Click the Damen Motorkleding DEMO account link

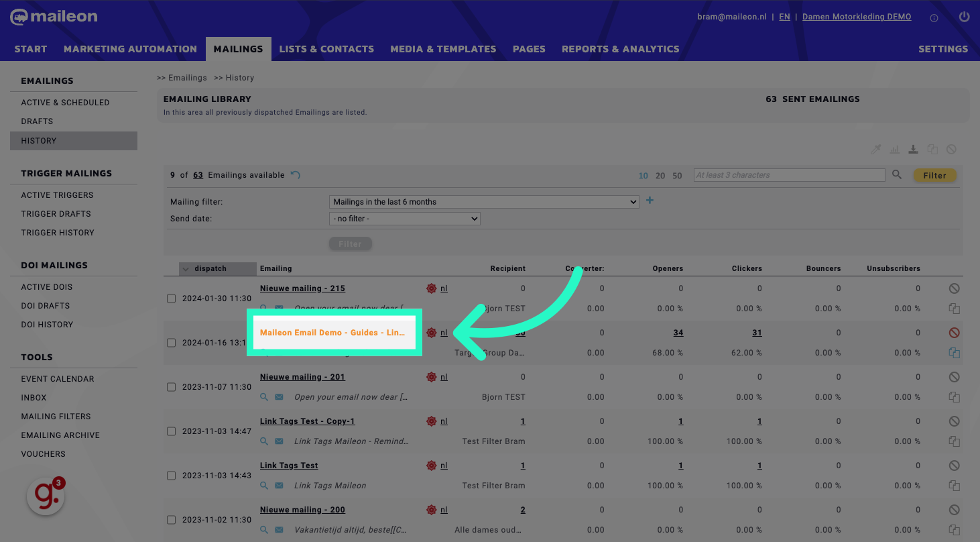(857, 17)
